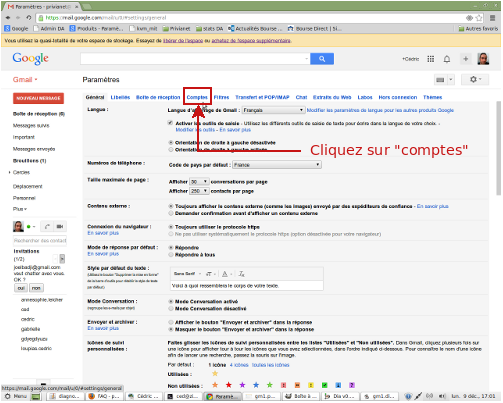The width and height of the screenshot is (503, 403).
Task: Click the keyboard input tools icon
Action: (x=440, y=80)
